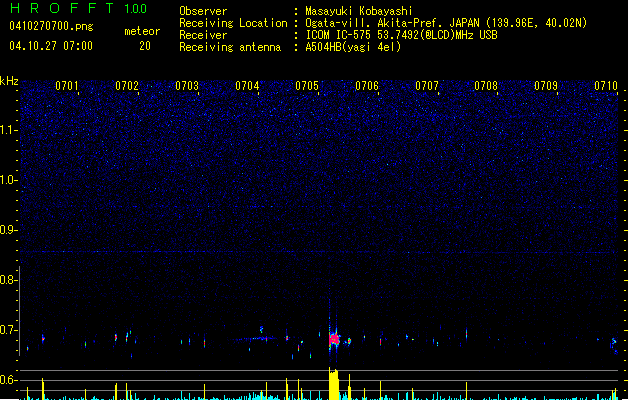The height and width of the screenshot is (400, 629).
Task: Click the 1.1 kHz axis label
Action: point(7,130)
